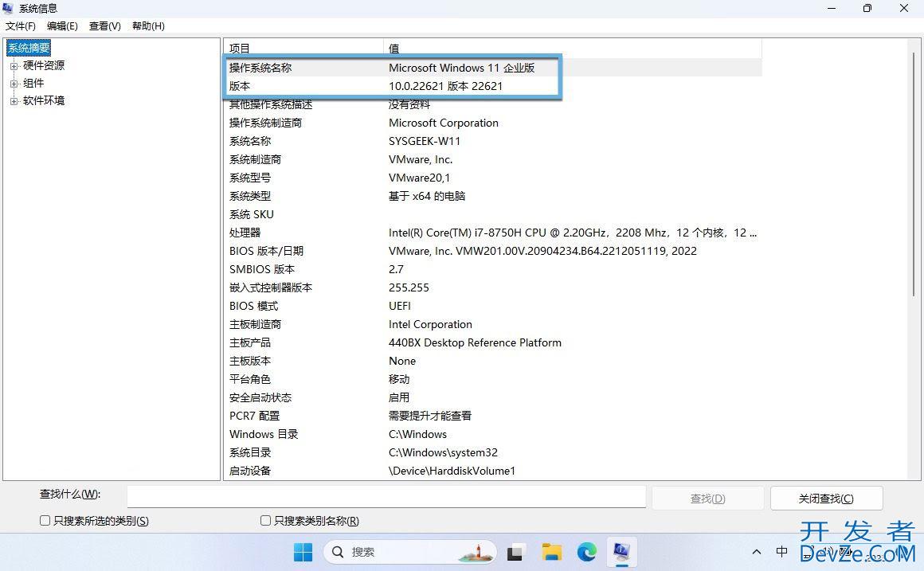Open the 文件(F) menu
This screenshot has height=571, width=924.
[x=21, y=26]
